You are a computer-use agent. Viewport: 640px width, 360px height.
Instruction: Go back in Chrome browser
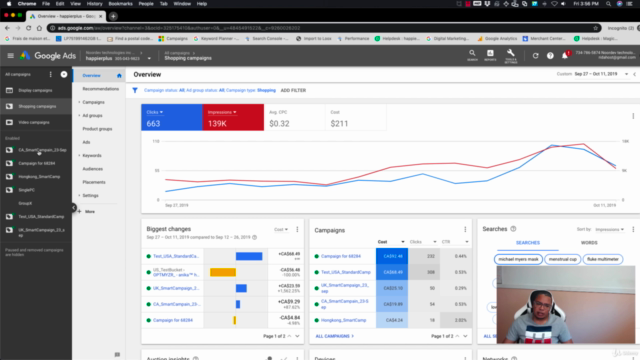click(7, 28)
